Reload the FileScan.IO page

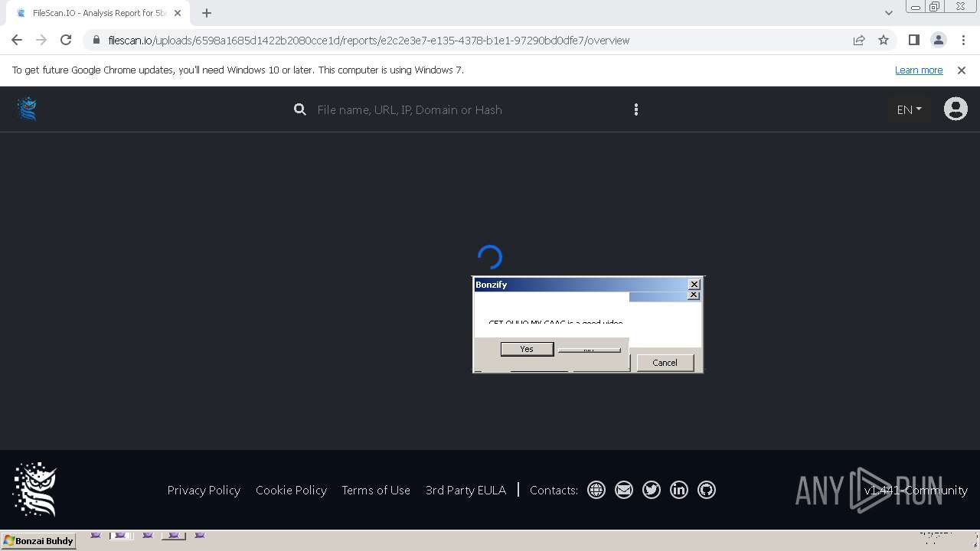pyautogui.click(x=66, y=41)
